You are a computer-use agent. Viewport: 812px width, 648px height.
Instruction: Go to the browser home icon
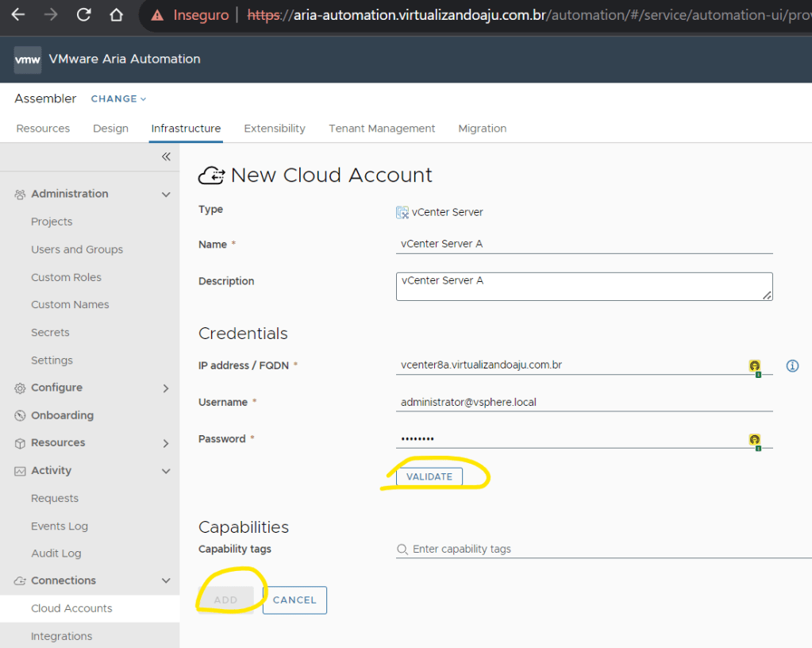pyautogui.click(x=116, y=15)
